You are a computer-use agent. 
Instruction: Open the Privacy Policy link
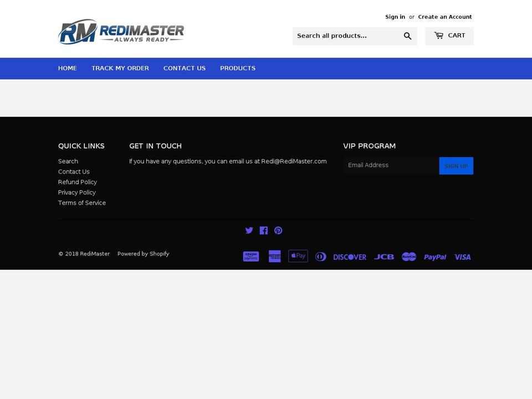tap(76, 192)
